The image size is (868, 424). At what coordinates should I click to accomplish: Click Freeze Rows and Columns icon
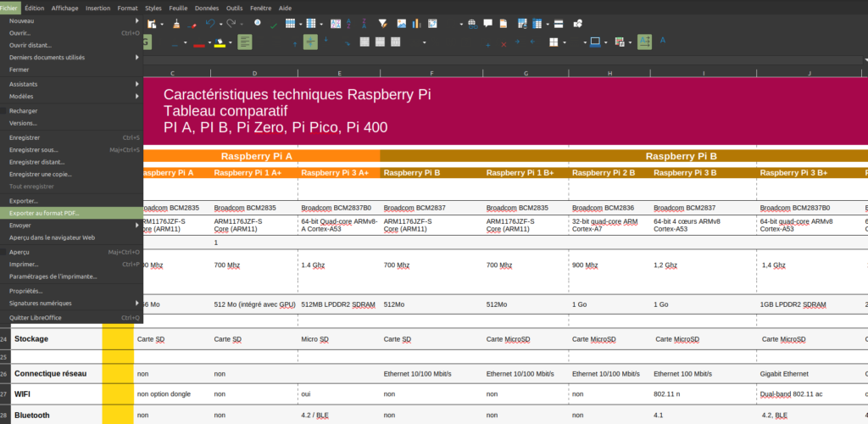(537, 24)
